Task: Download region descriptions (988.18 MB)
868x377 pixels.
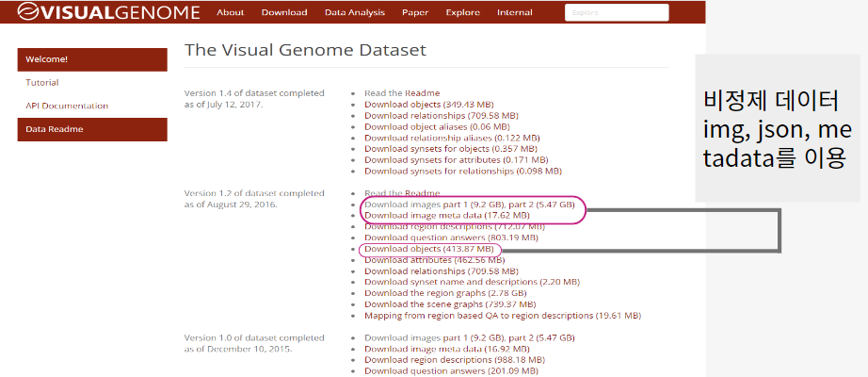Action: coord(455,360)
